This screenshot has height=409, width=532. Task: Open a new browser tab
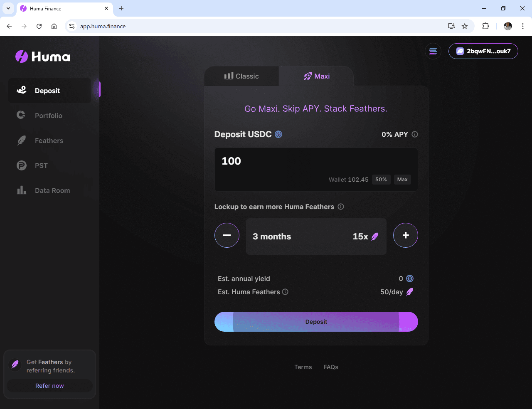click(x=121, y=8)
